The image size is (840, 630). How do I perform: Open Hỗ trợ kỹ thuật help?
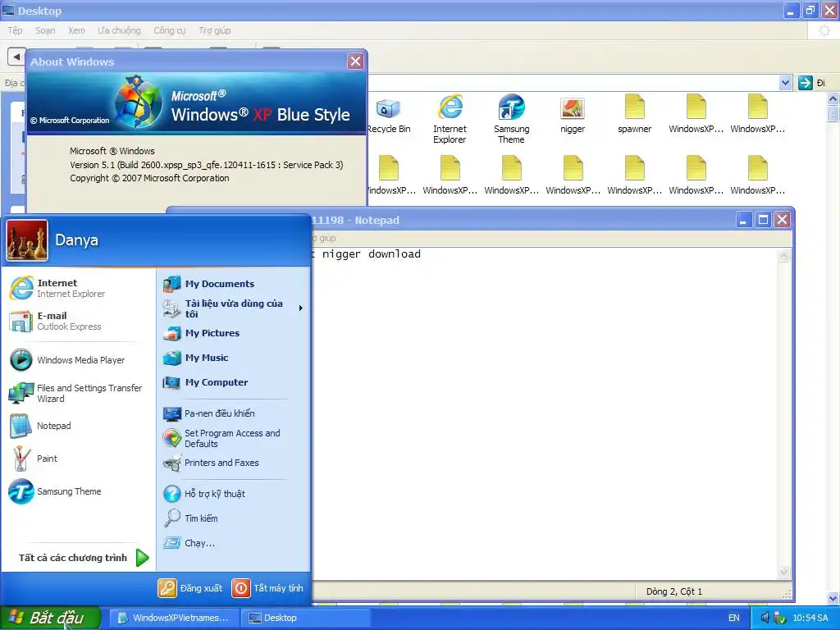click(x=204, y=494)
